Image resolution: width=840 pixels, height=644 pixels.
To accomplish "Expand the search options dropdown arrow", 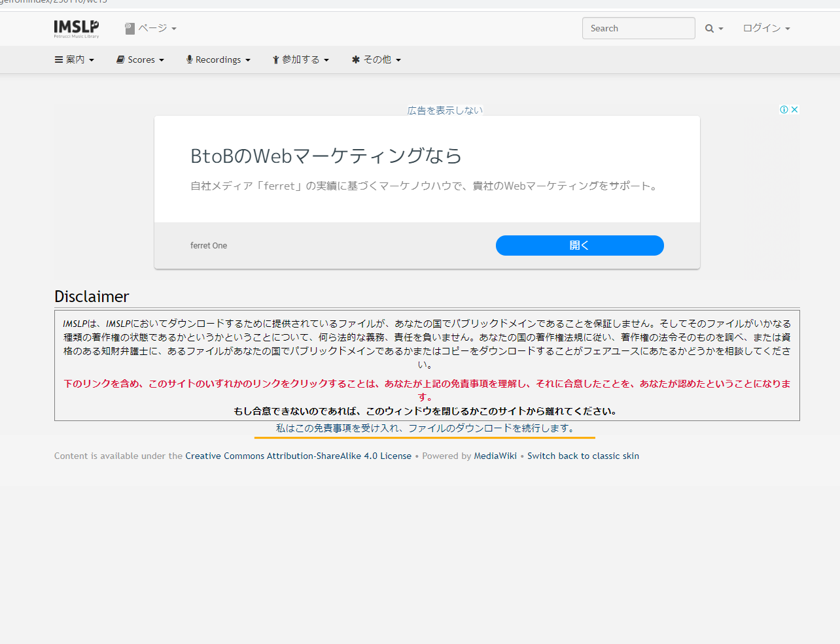I will tap(721, 29).
